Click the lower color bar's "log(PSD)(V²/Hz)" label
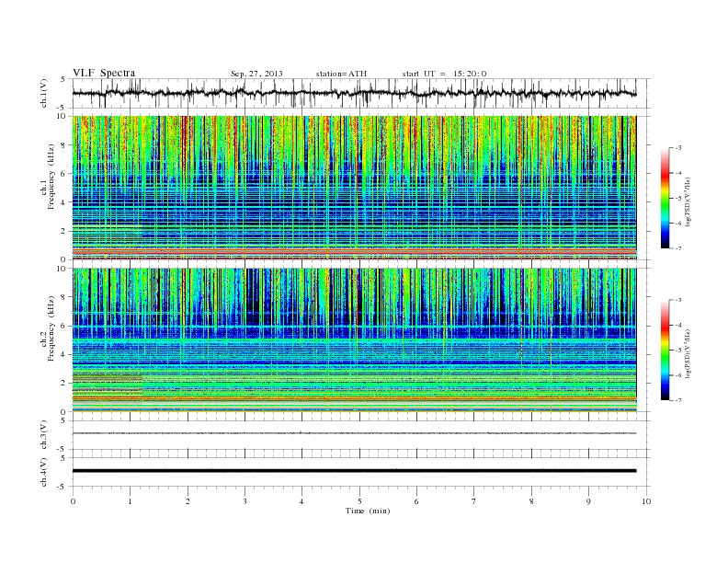 pyautogui.click(x=688, y=353)
